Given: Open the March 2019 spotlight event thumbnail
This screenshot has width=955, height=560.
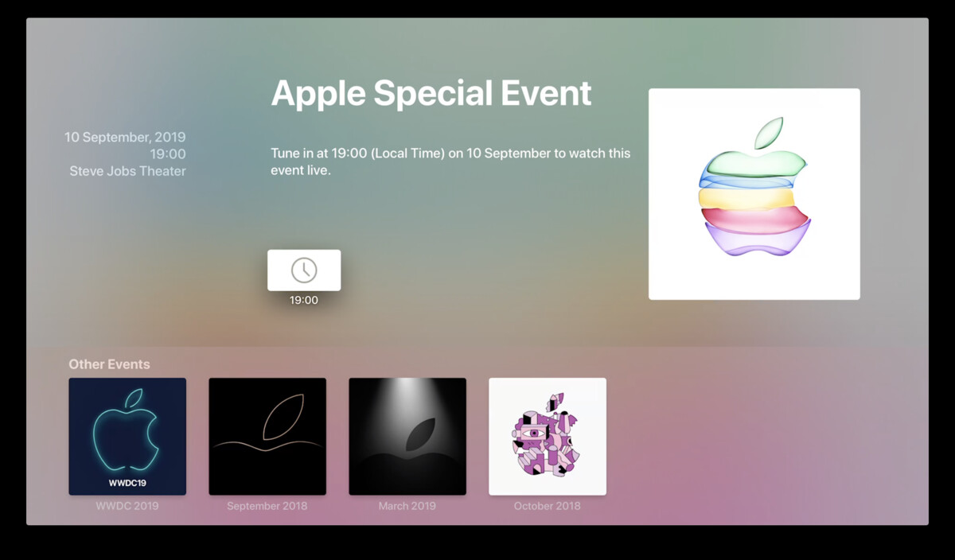Looking at the screenshot, I should pos(407,437).
